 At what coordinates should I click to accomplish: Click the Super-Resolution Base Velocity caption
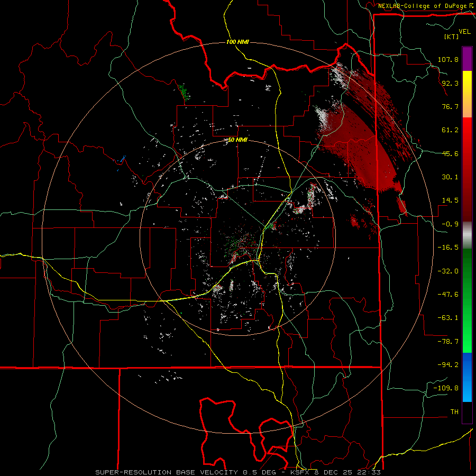[237, 472]
